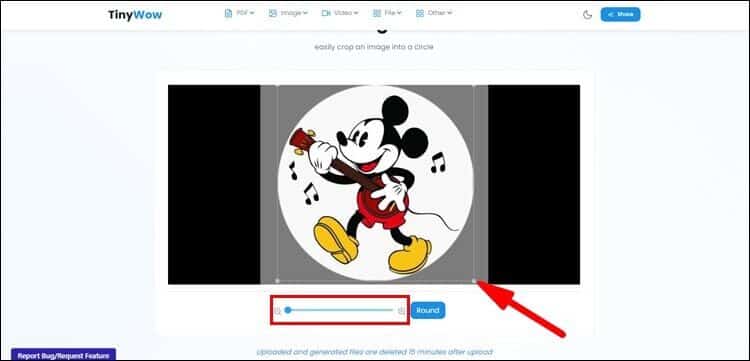Click the bottom-right crop handle
This screenshot has height=361, width=750.
point(474,281)
